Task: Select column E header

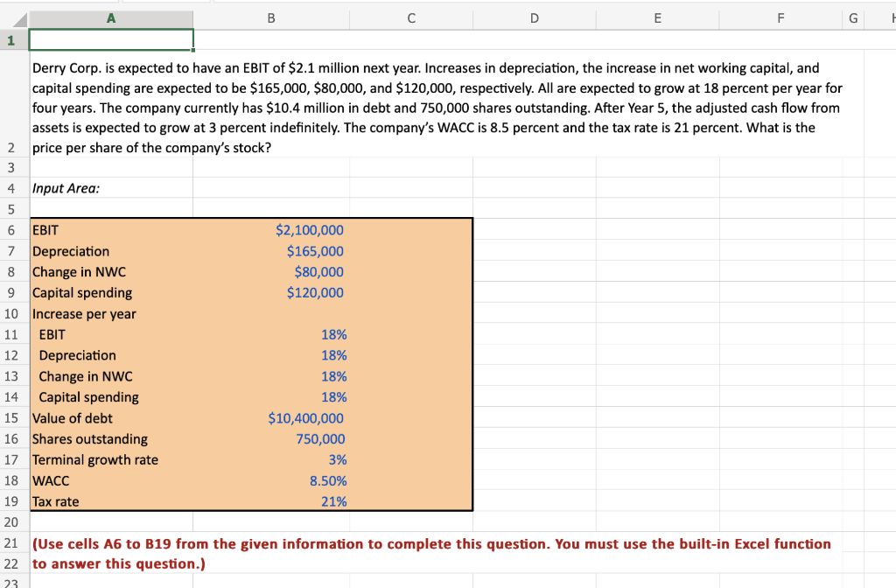Action: click(x=658, y=19)
